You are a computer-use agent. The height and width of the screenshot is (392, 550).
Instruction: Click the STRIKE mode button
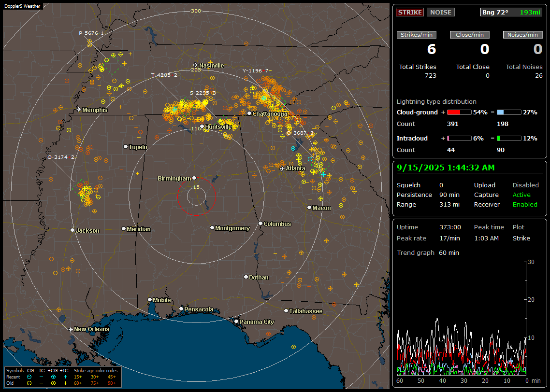tap(410, 12)
